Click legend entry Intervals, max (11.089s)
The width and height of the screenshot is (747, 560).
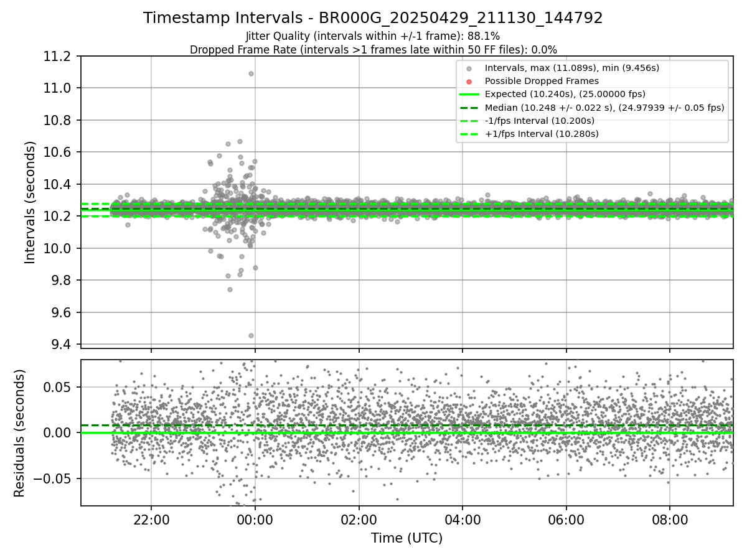pos(572,68)
